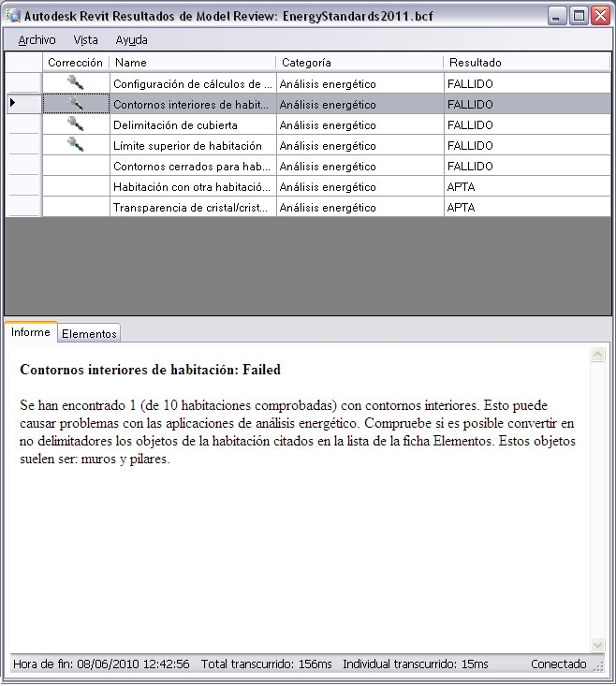This screenshot has height=686, width=616.
Task: Sort by the Categoría column header
Action: point(359,63)
